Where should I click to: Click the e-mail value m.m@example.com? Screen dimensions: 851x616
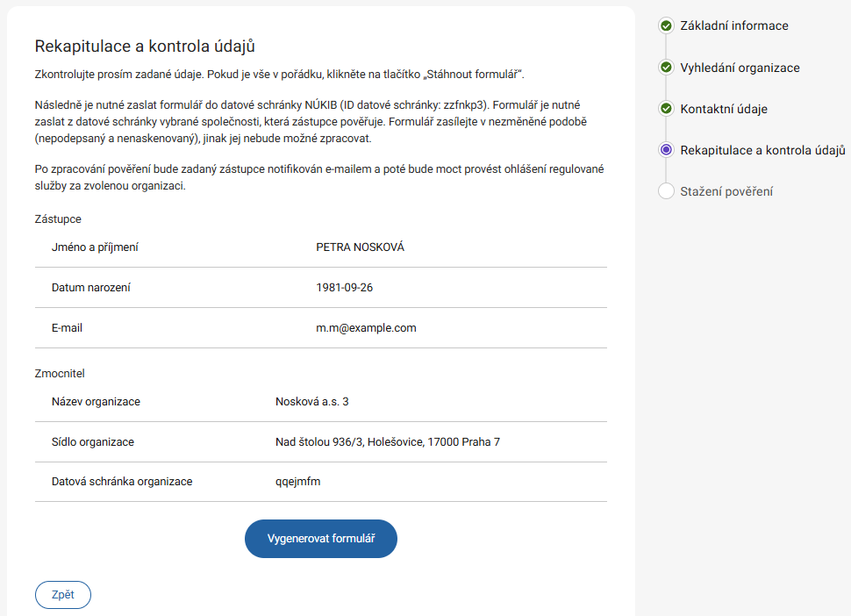coord(366,328)
